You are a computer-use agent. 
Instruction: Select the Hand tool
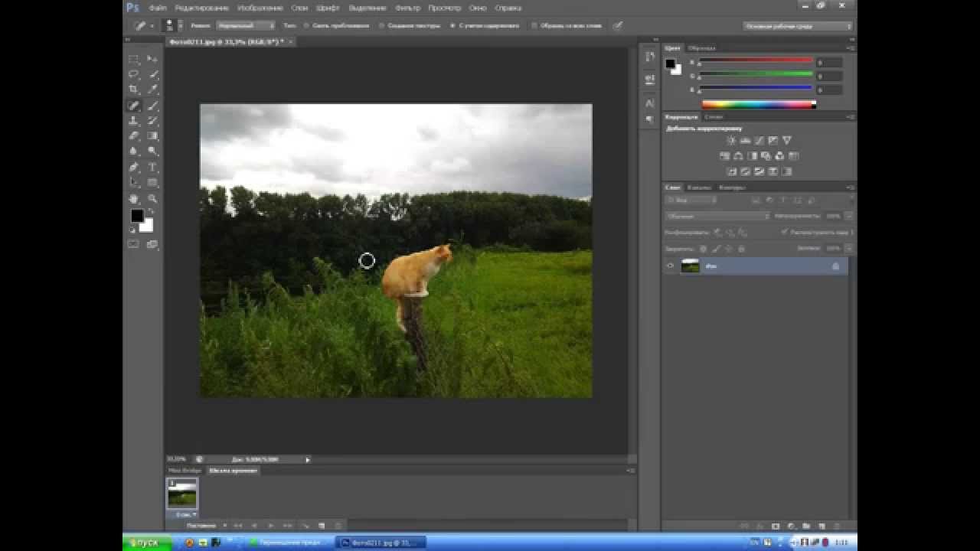[x=134, y=198]
